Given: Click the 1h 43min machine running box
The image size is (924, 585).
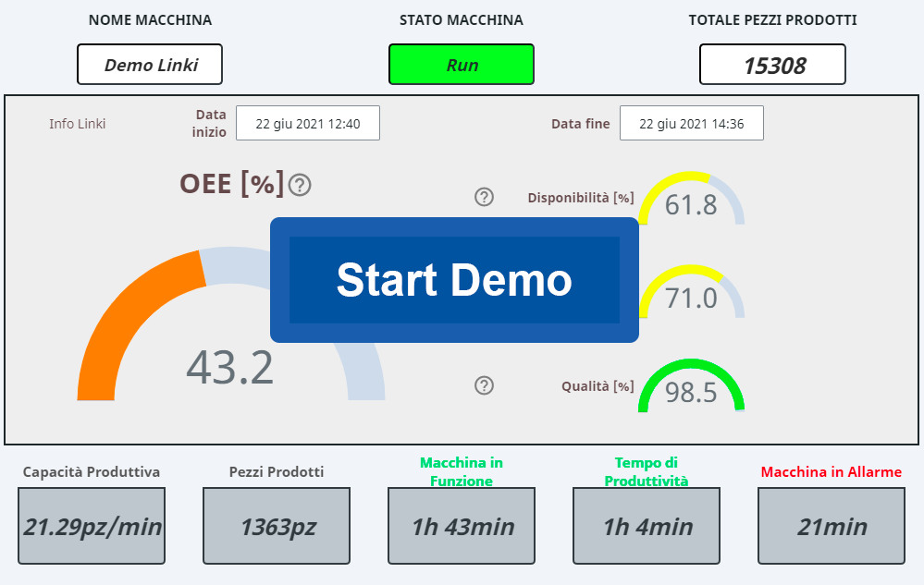Looking at the screenshot, I should tap(462, 526).
